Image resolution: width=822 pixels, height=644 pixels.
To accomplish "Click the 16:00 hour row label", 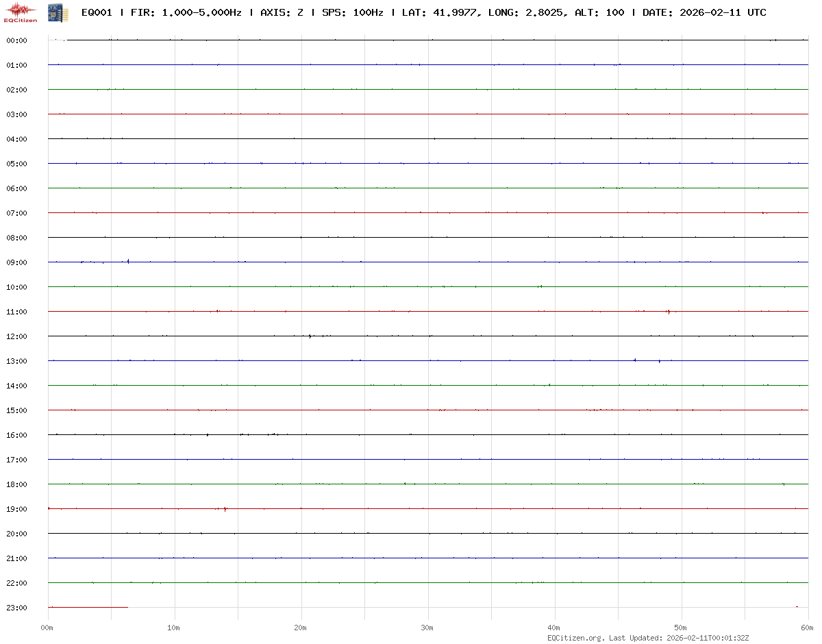I will click(x=16, y=435).
